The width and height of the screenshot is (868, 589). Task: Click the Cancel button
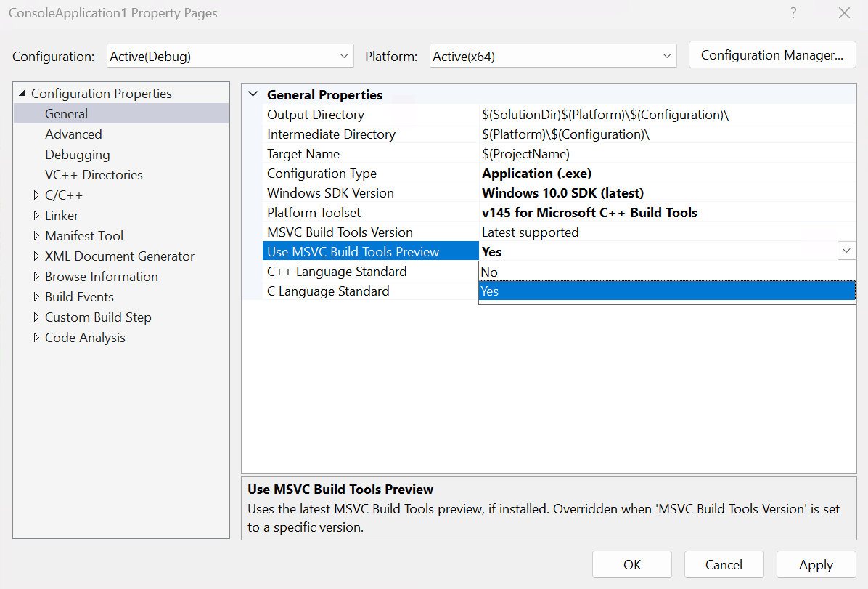tap(724, 564)
